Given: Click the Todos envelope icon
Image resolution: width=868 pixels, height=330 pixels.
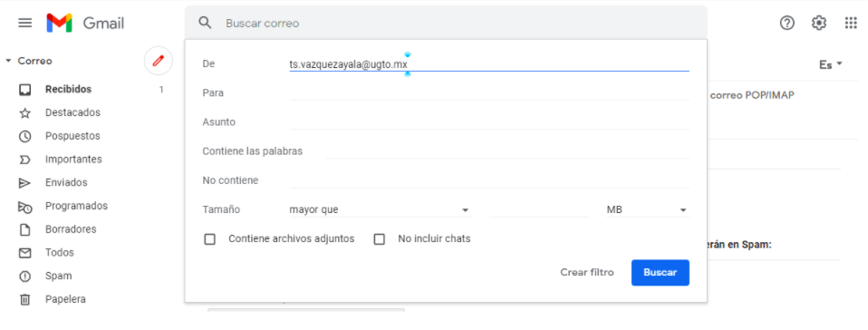Looking at the screenshot, I should point(24,253).
